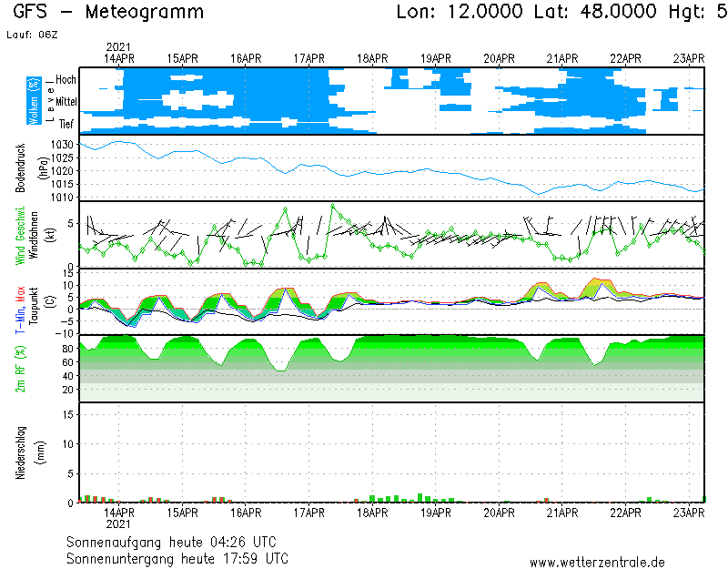Viewport: 728px width, 569px height.
Task: Click the 23APR date marker below precipitation chart
Action: [689, 513]
